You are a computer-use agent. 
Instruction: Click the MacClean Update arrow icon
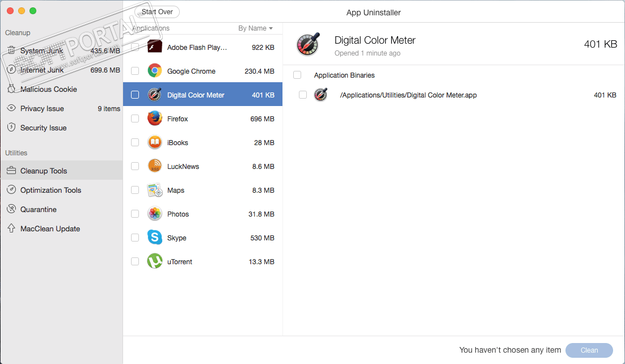[x=11, y=228]
